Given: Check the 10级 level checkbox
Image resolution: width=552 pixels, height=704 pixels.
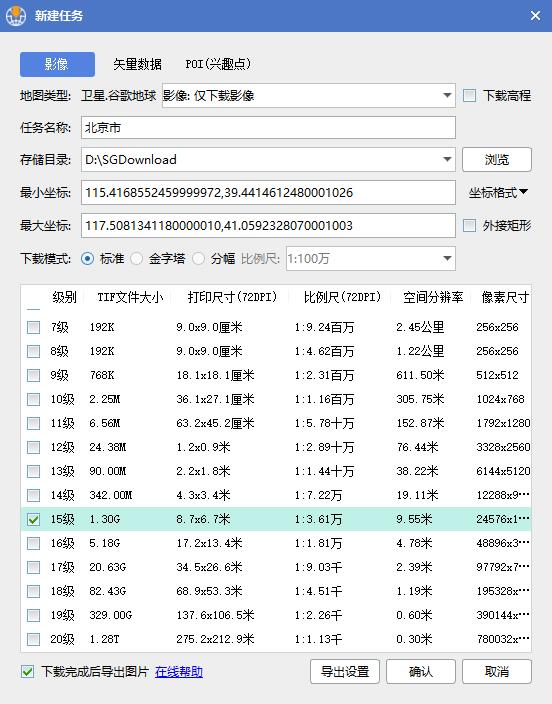Looking at the screenshot, I should (x=34, y=399).
